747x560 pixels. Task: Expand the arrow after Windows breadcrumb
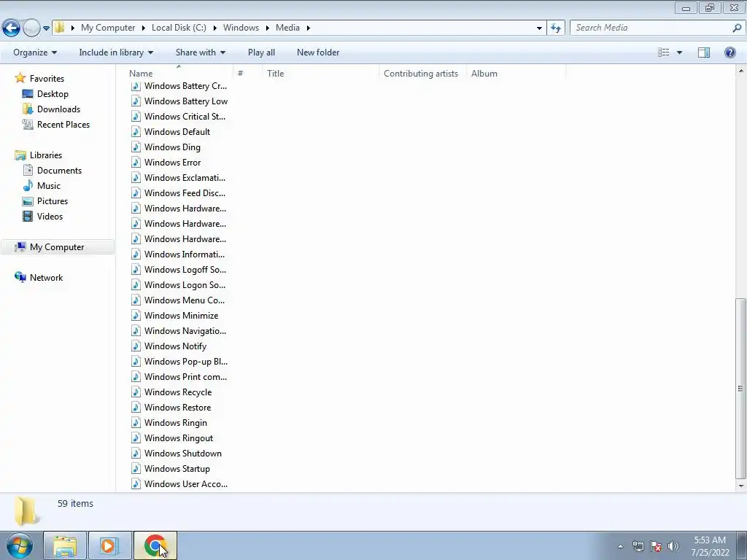(x=267, y=28)
